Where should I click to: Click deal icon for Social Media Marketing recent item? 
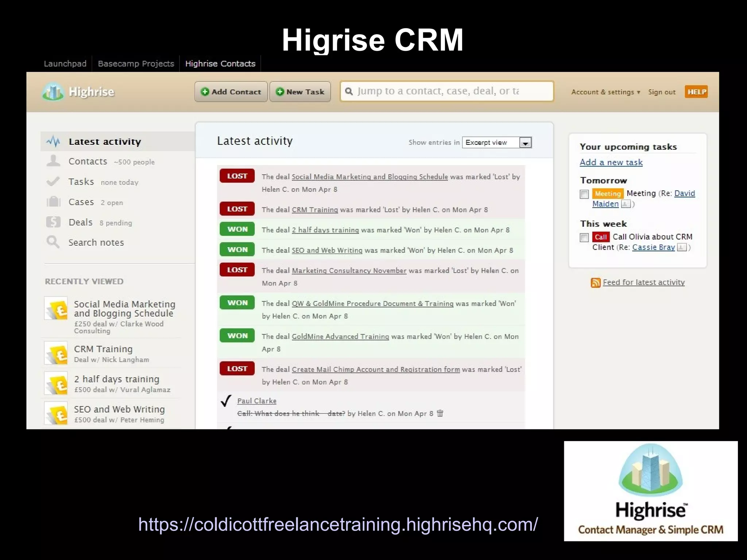click(56, 308)
